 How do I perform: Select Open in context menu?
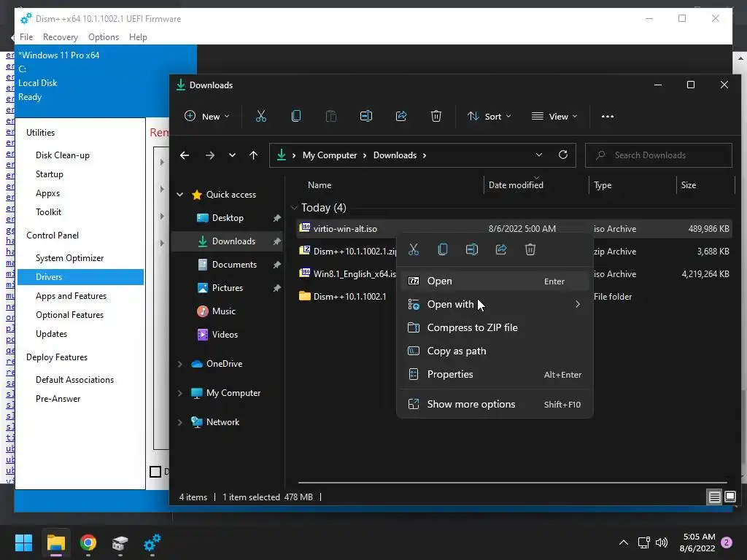click(x=495, y=281)
